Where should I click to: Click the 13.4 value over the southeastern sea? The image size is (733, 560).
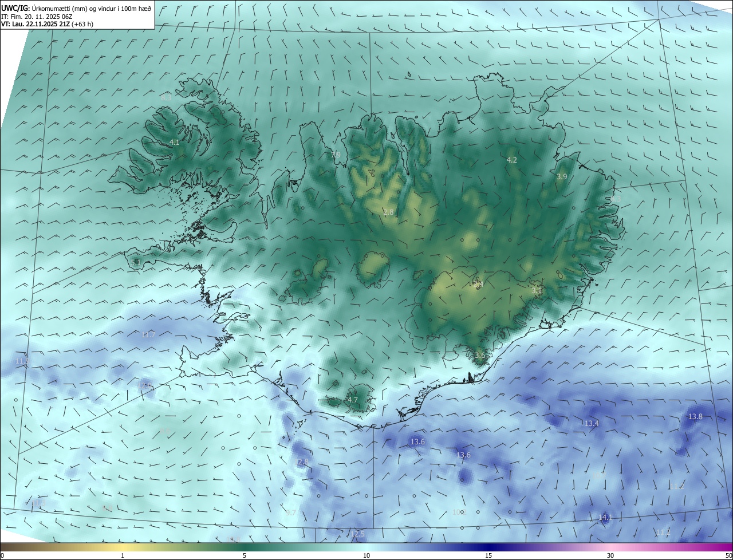click(592, 424)
